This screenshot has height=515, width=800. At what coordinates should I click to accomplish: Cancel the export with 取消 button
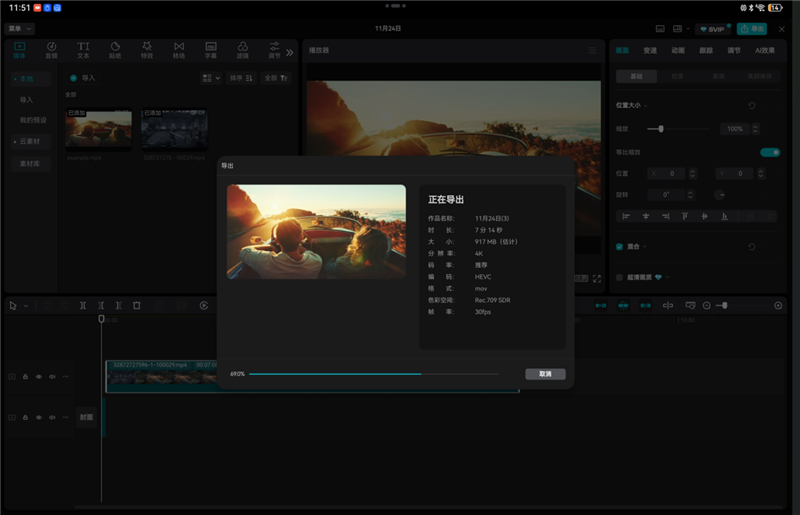coord(545,374)
